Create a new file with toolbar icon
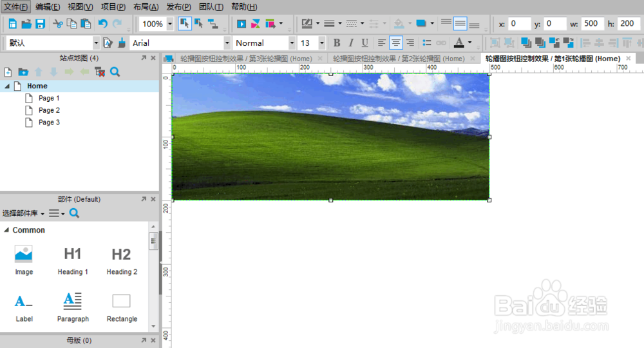Viewport: 644px width, 348px height. pyautogui.click(x=12, y=24)
